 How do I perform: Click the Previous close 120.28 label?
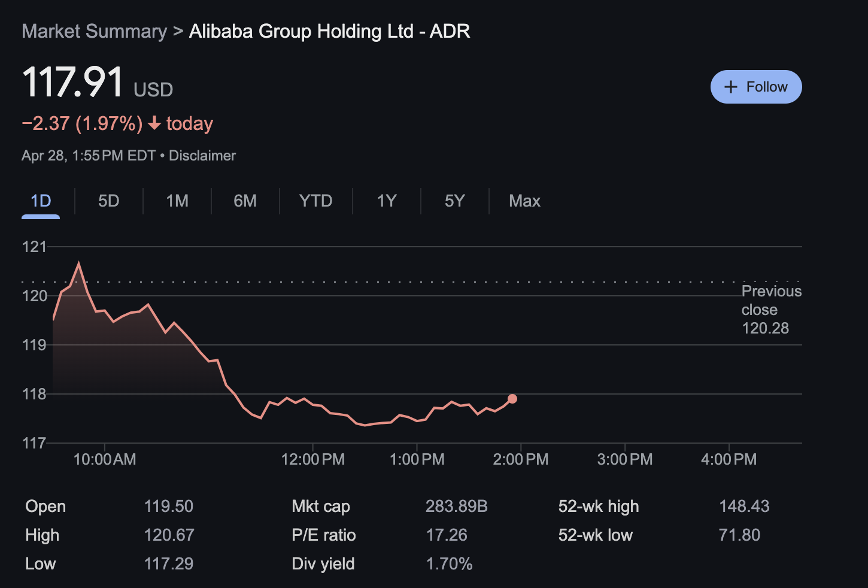click(772, 310)
